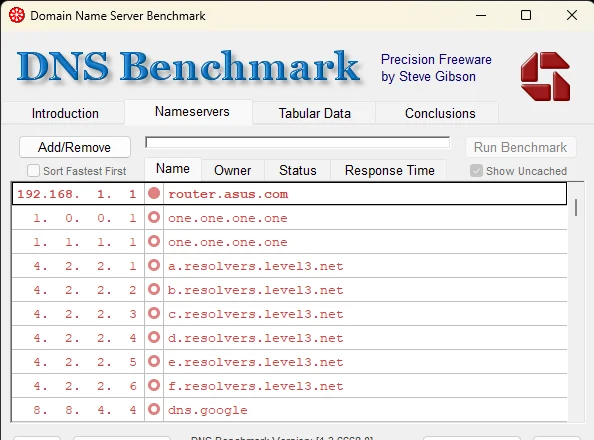Select the 4.2.2.1 IP address

pyautogui.click(x=85, y=266)
